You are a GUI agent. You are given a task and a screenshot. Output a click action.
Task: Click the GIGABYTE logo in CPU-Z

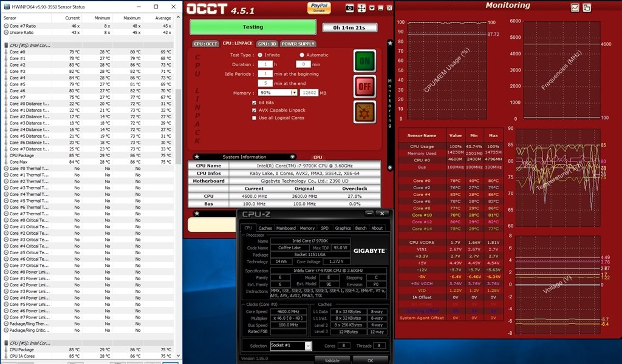[x=369, y=251]
